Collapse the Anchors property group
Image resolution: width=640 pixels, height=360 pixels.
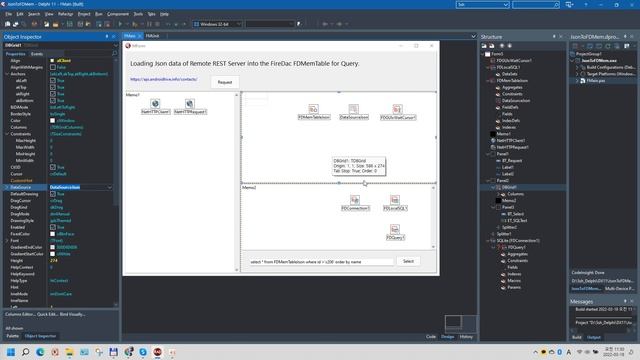coord(7,74)
